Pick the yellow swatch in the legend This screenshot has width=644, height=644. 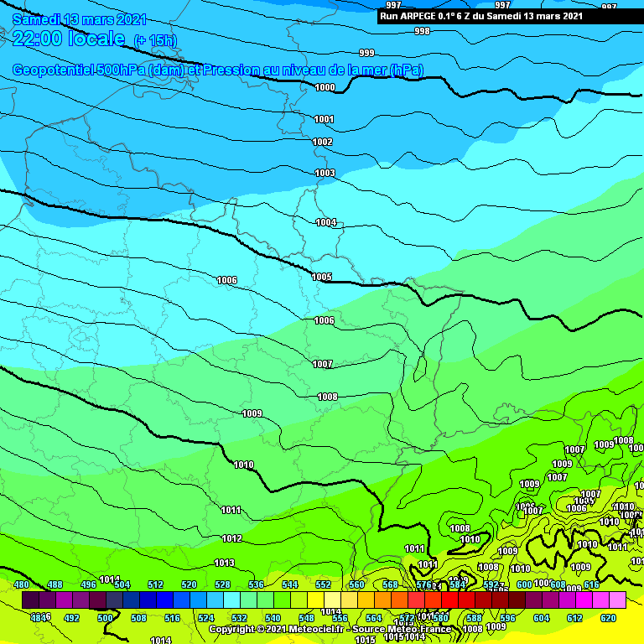(x=332, y=600)
